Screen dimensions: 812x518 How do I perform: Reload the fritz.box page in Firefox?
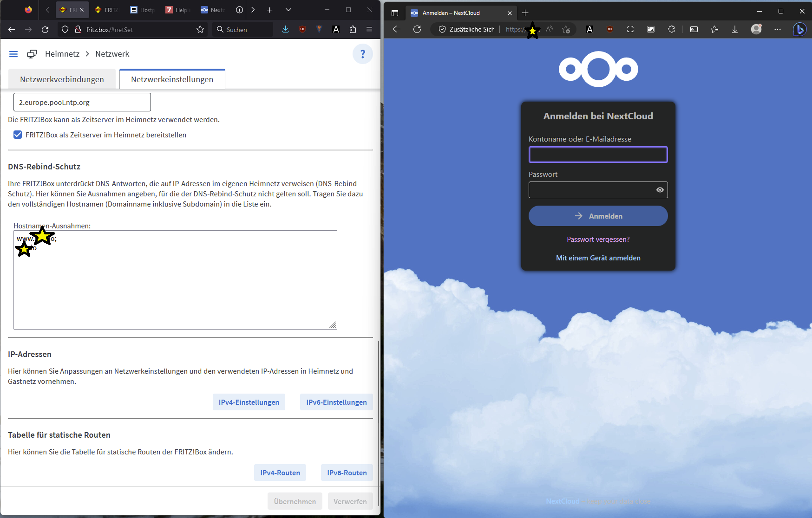[45, 30]
